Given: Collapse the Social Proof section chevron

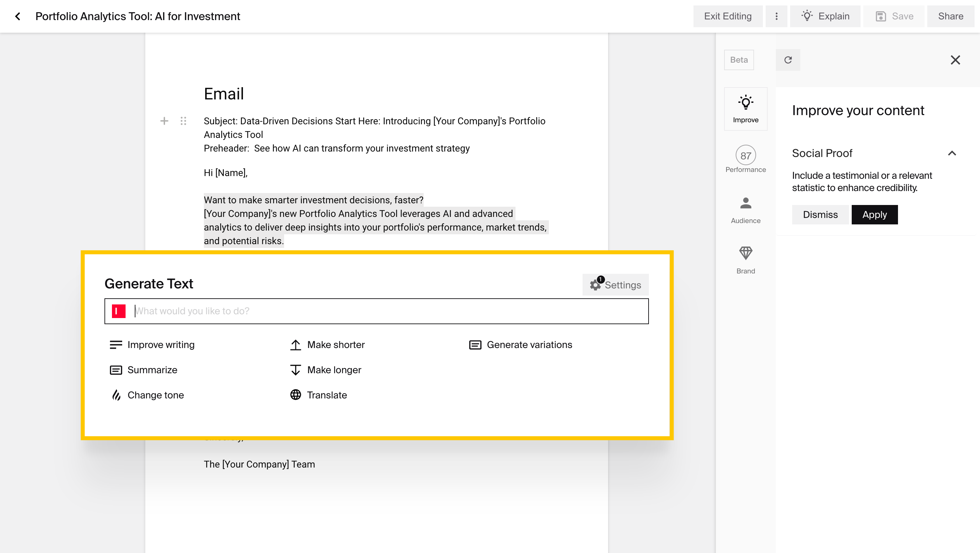Looking at the screenshot, I should pyautogui.click(x=952, y=153).
